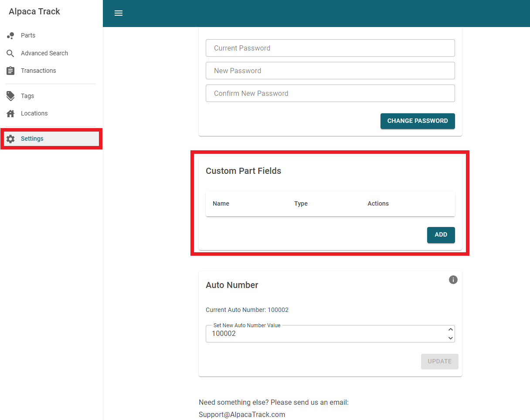Viewport: 530px width, 420px height.
Task: Click the Tags icon in sidebar
Action: click(x=10, y=96)
